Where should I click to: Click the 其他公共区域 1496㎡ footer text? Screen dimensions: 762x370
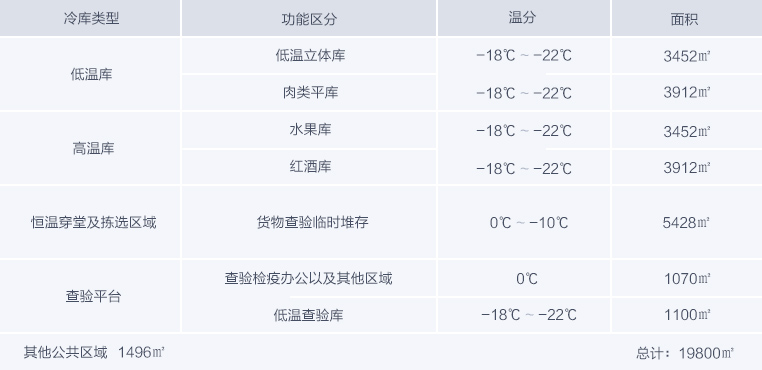[x=94, y=352]
